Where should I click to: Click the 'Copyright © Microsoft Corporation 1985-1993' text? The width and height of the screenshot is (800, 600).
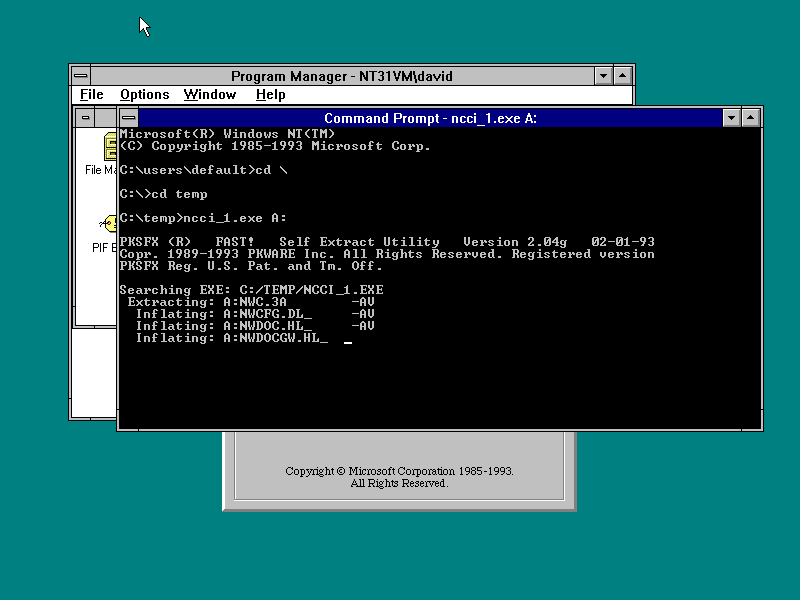399,471
